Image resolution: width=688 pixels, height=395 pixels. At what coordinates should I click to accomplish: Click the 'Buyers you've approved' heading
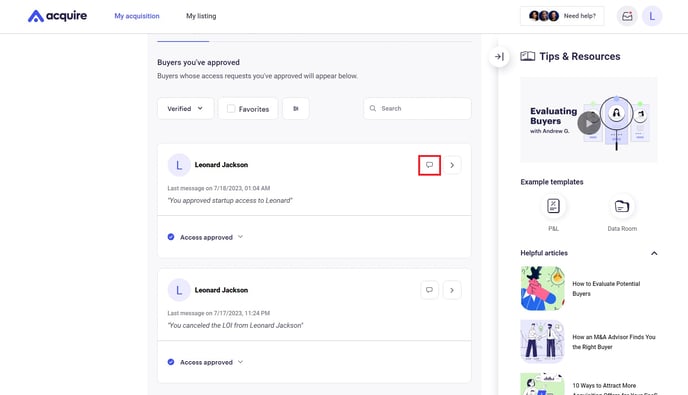click(x=198, y=62)
